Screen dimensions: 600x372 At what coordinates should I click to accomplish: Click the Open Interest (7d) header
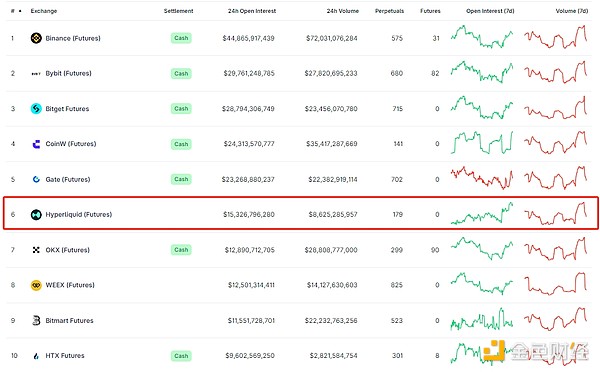pos(490,11)
